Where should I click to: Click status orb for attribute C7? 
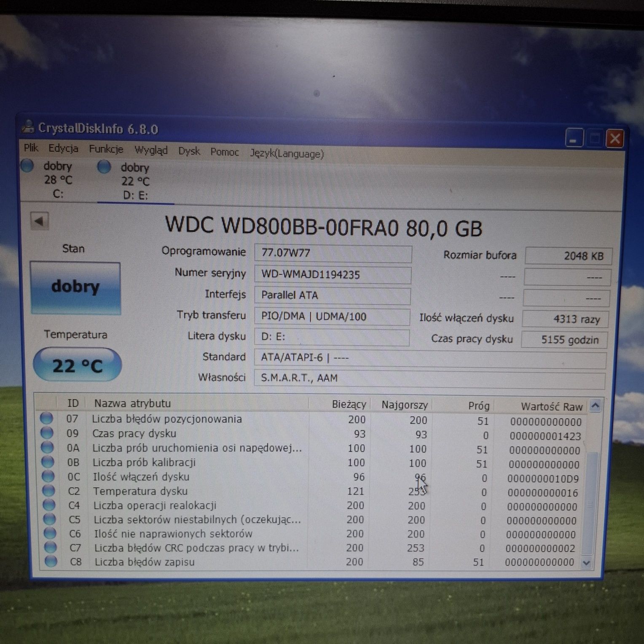click(50, 547)
